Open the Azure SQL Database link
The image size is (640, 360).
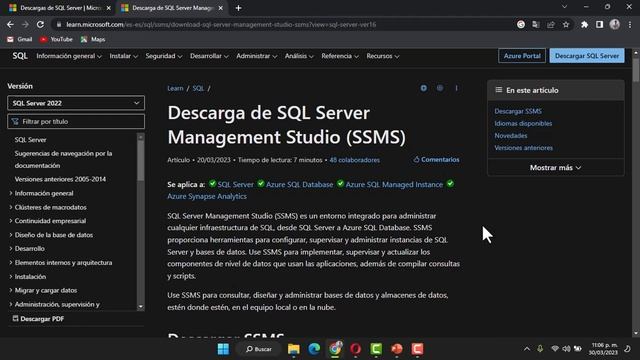(299, 184)
